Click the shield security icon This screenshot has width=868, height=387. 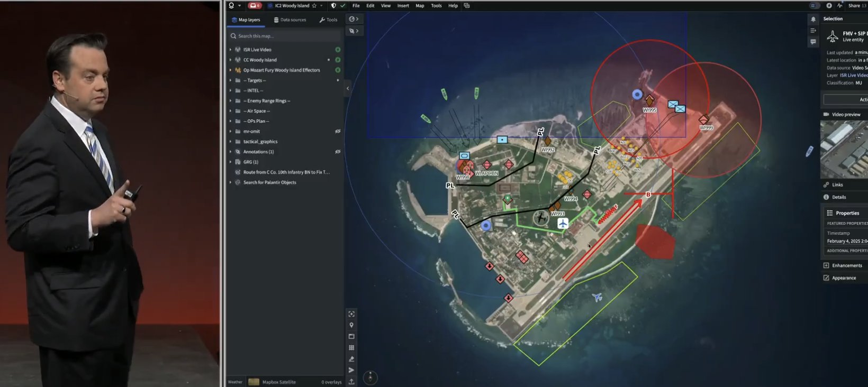[333, 6]
